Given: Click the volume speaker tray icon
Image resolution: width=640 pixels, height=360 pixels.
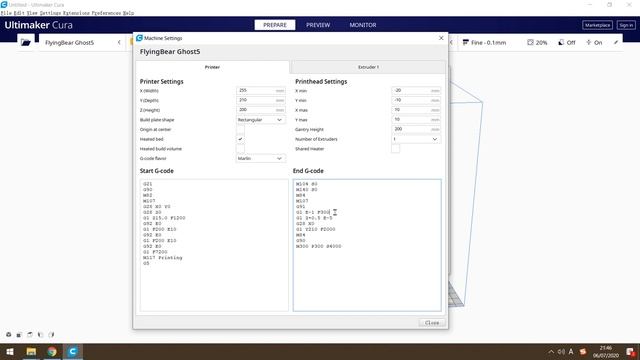Looking at the screenshot, I should pos(561,352).
